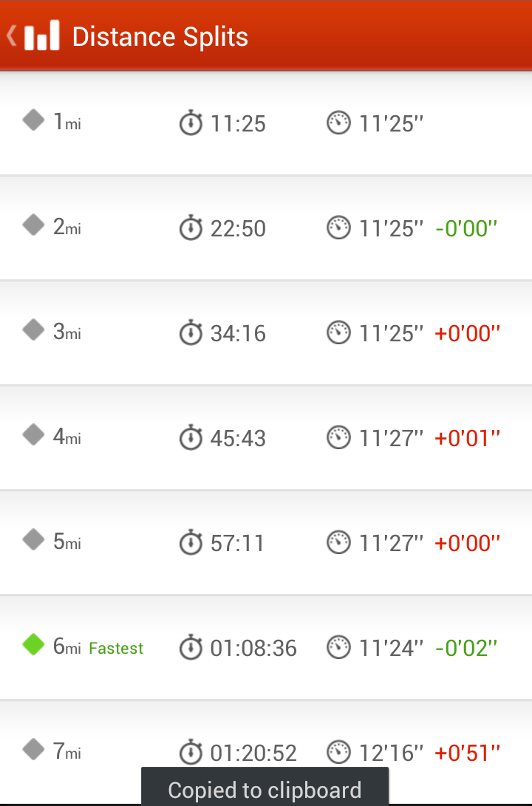
Task: Select the 7mi row label
Action: (x=66, y=751)
